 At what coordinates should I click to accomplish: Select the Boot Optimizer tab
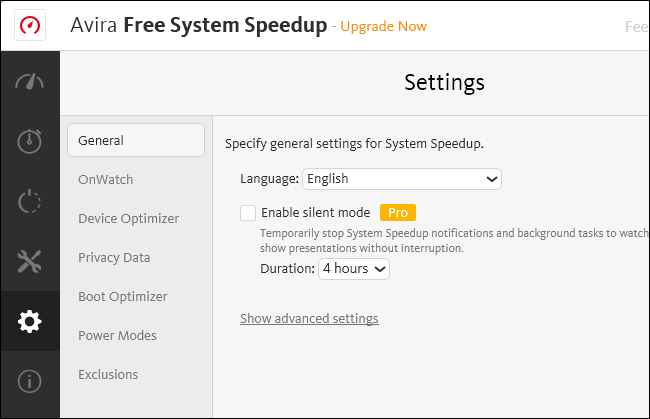point(123,296)
